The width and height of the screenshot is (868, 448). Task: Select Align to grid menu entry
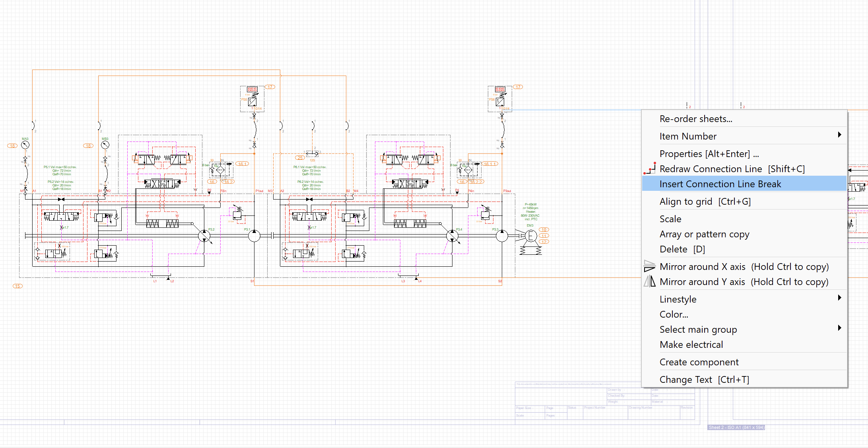click(x=705, y=202)
